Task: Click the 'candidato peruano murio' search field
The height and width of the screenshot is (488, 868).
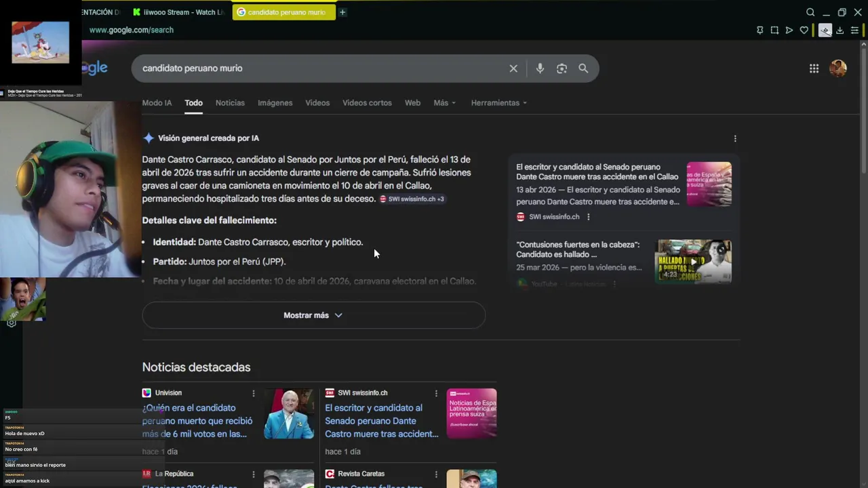Action: click(319, 68)
